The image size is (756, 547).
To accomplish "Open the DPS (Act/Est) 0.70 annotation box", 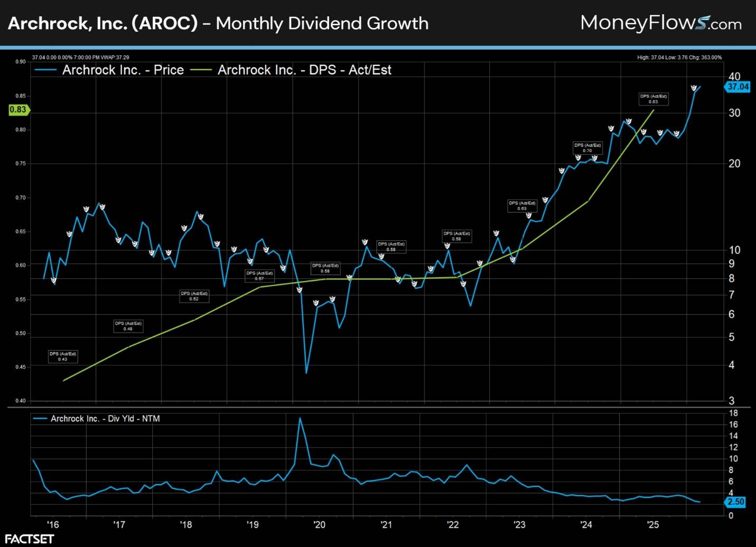I will pyautogui.click(x=587, y=148).
